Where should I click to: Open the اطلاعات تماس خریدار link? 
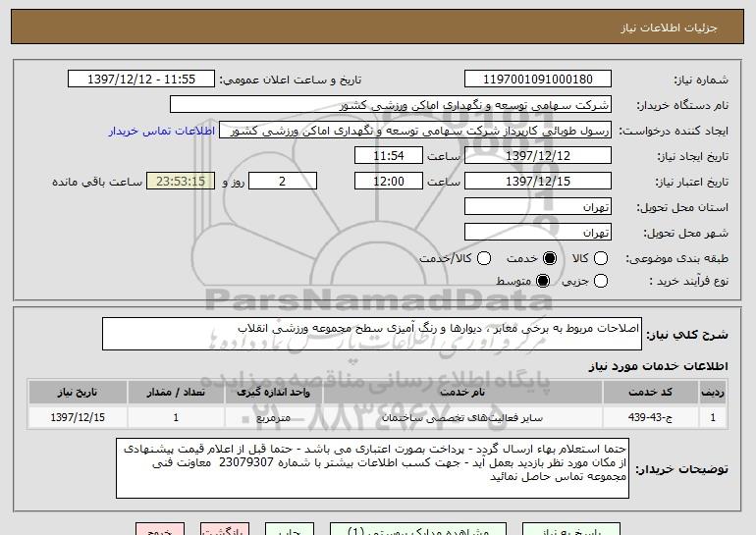(162, 132)
